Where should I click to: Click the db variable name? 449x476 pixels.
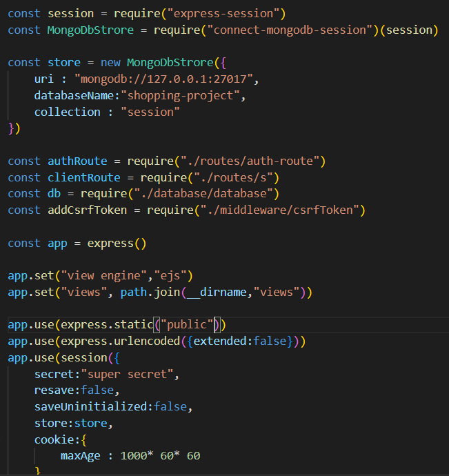coord(54,194)
